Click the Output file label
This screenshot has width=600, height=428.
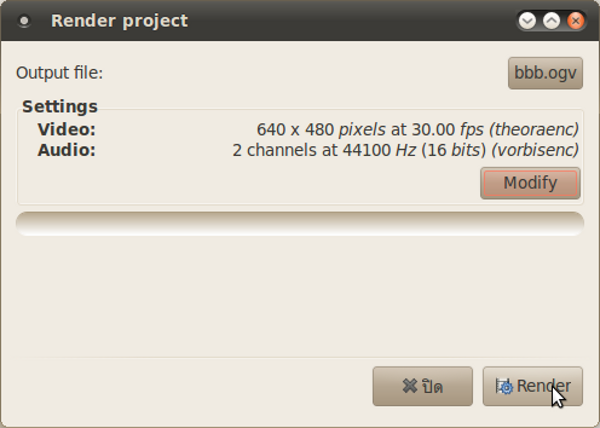(59, 73)
